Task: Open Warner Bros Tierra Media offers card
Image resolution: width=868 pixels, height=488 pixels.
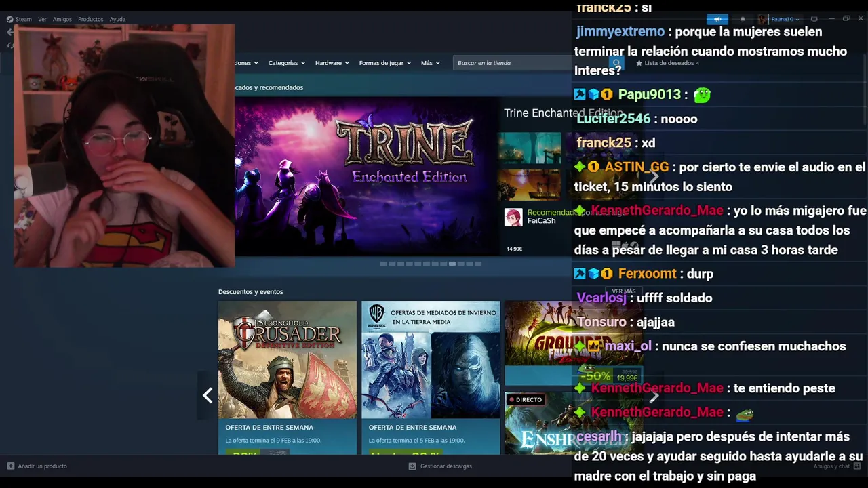Action: click(431, 378)
